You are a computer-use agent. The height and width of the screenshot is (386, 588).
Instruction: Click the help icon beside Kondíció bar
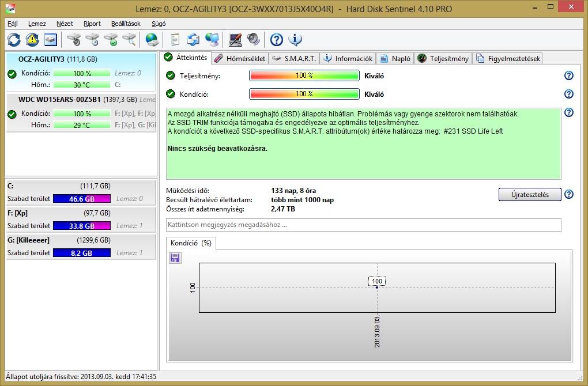569,94
